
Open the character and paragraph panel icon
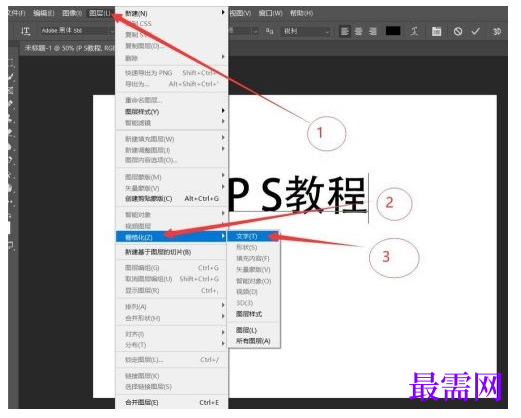[x=436, y=31]
